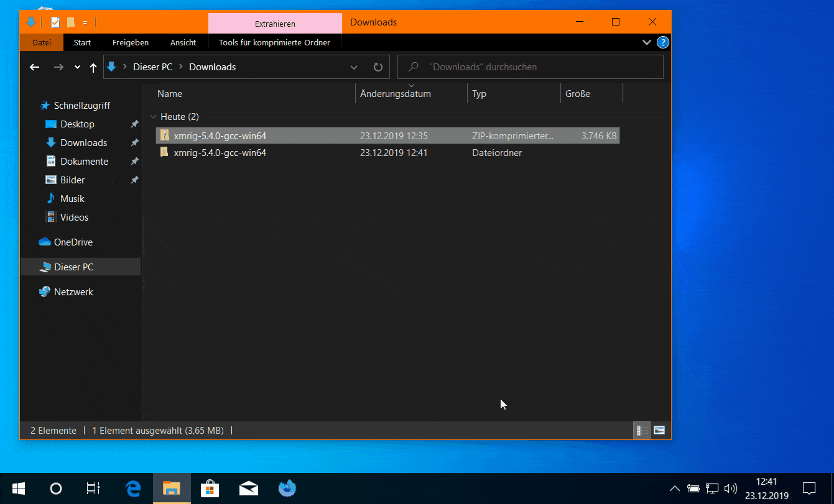Collapse the Heute (2) group
834x504 pixels.
coord(153,117)
